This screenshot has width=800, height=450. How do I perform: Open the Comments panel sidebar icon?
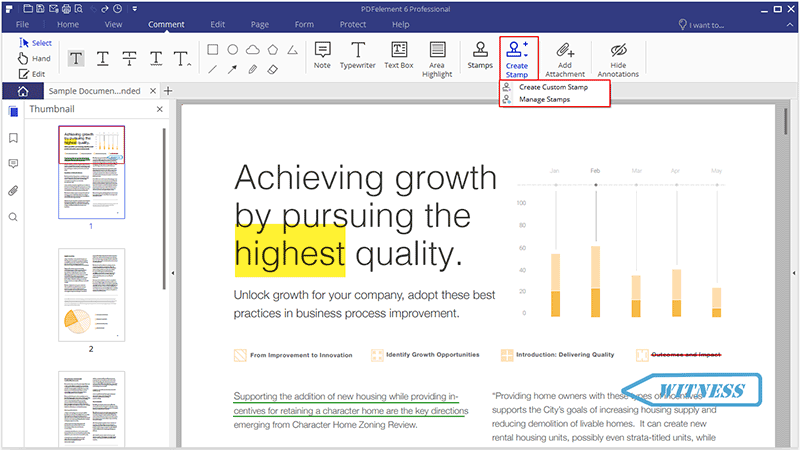(x=13, y=164)
